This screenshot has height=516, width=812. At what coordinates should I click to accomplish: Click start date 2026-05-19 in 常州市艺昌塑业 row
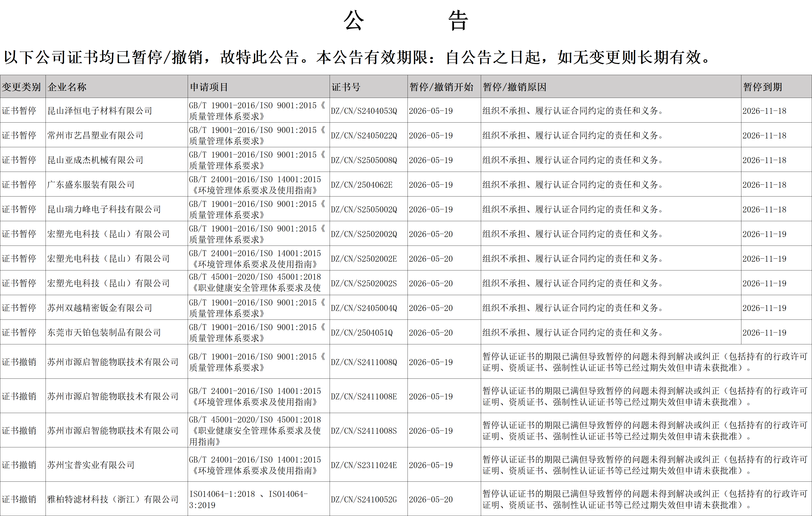[x=431, y=136]
